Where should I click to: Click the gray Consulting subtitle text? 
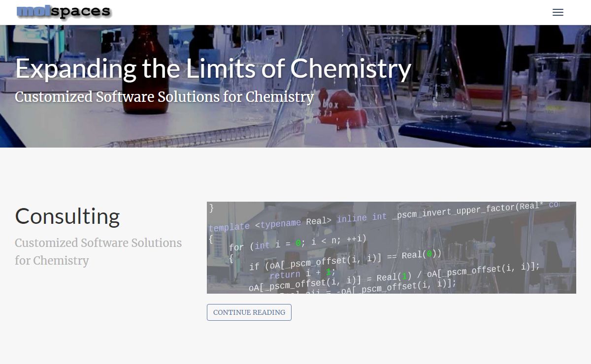98,251
